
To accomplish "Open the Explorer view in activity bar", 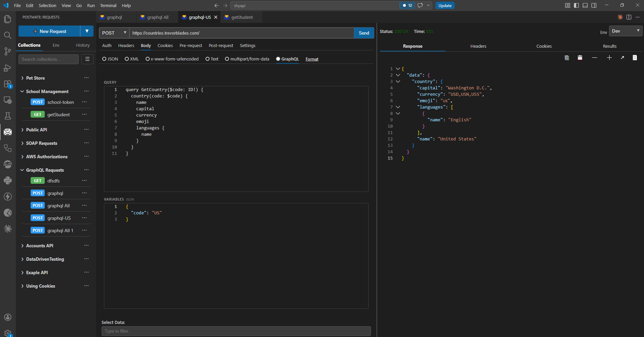I will point(7,19).
